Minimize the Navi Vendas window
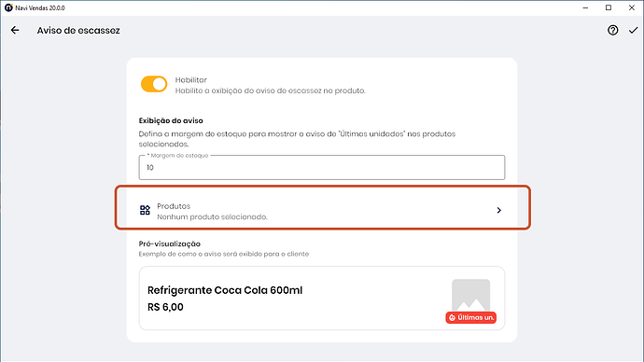 click(586, 7)
